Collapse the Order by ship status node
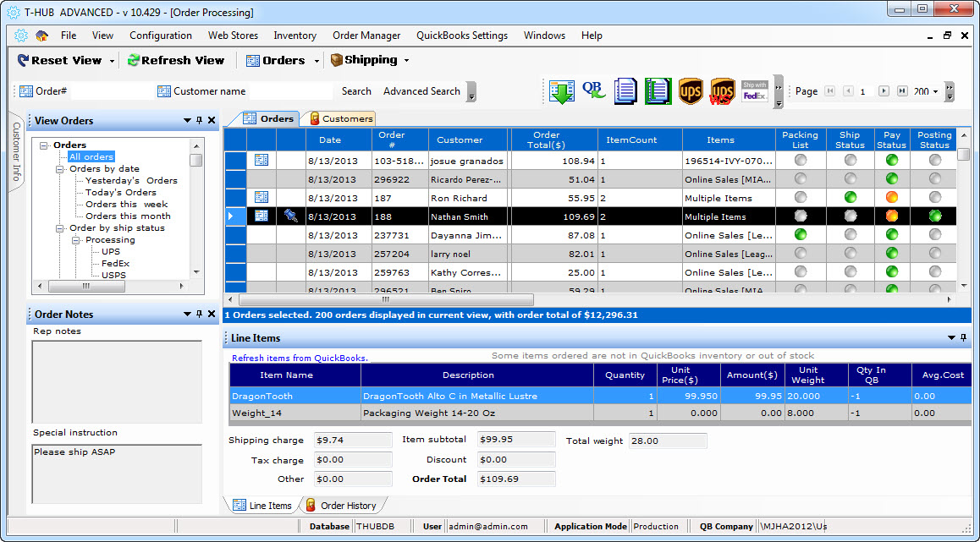The image size is (980, 542). tap(61, 228)
